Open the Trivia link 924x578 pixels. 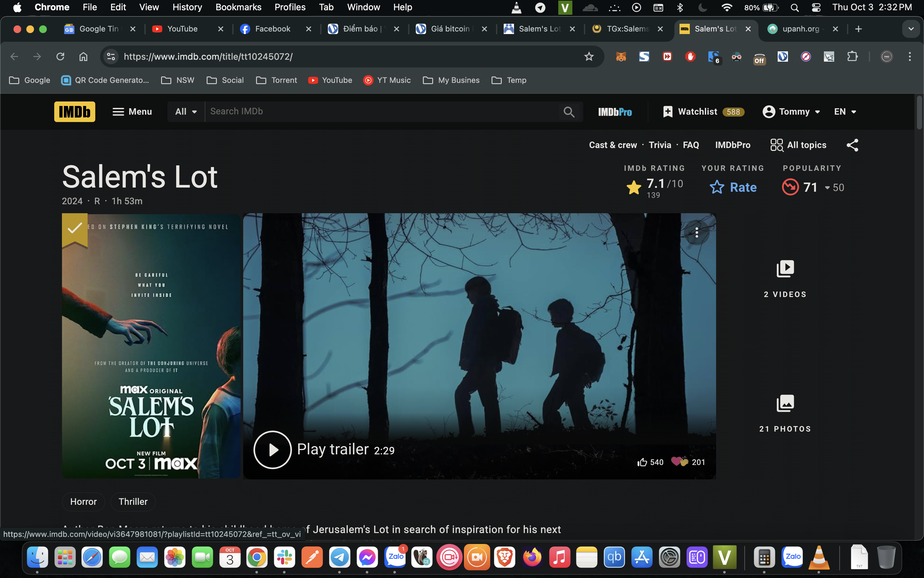pos(660,145)
